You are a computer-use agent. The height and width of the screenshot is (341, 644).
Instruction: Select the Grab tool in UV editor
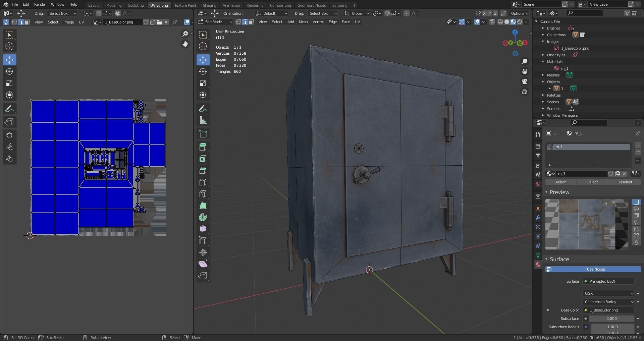coord(9,135)
